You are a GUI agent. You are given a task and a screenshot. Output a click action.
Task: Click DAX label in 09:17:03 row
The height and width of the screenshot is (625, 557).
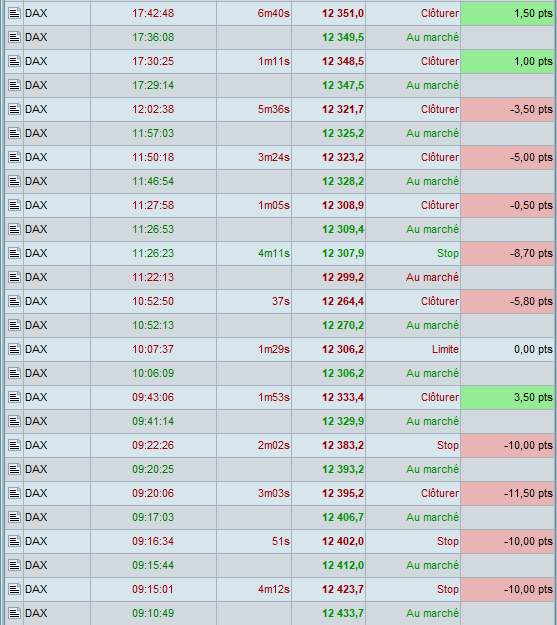[x=36, y=517]
